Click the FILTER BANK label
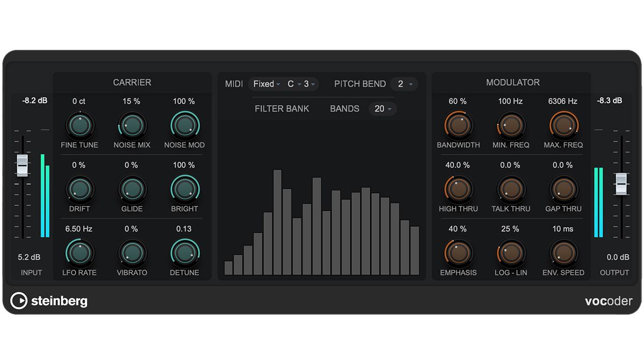The image size is (644, 362). [282, 108]
